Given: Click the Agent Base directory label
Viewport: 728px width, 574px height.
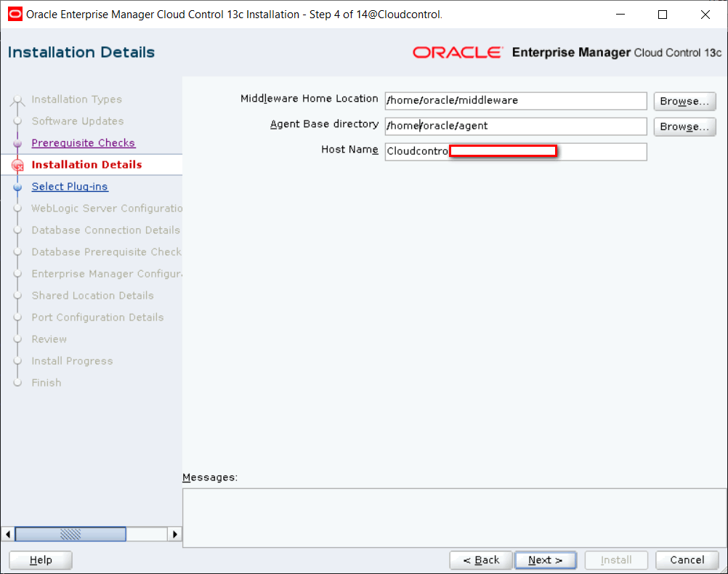Looking at the screenshot, I should 325,124.
